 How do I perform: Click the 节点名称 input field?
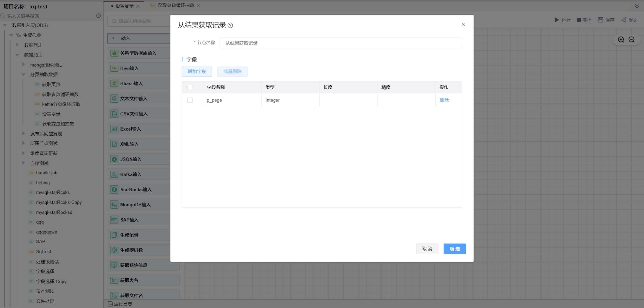tap(341, 43)
